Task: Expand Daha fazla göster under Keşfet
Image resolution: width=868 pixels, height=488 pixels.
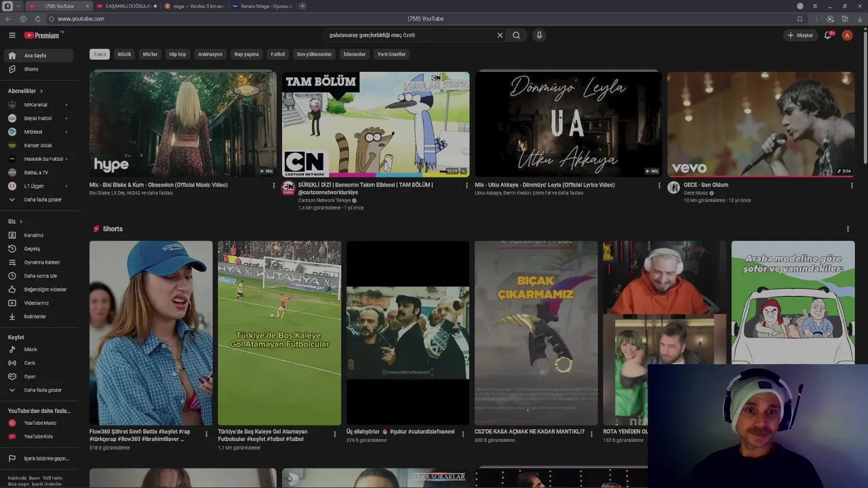Action: tap(39, 390)
